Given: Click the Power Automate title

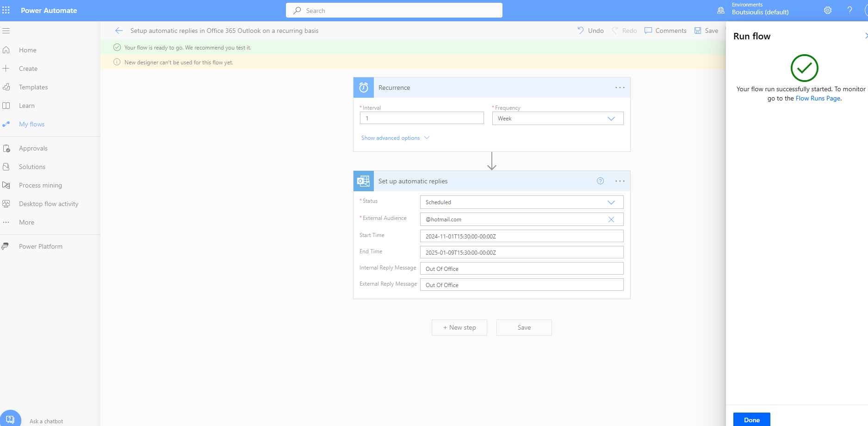Looking at the screenshot, I should 49,10.
